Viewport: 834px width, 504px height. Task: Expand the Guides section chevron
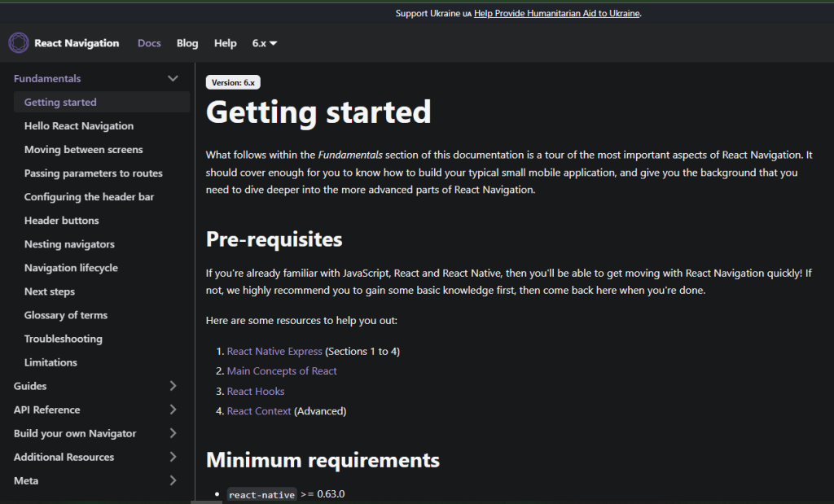[173, 386]
